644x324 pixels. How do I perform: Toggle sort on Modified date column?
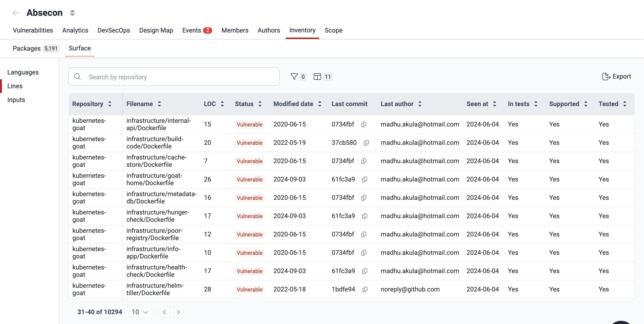tap(320, 104)
